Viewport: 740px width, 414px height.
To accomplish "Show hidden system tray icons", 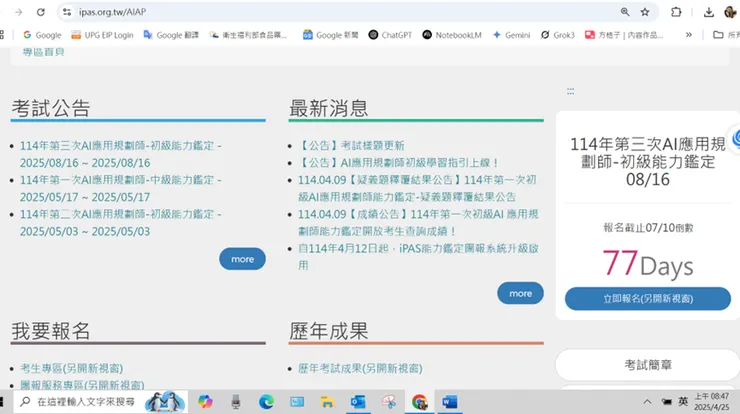I will click(x=647, y=402).
